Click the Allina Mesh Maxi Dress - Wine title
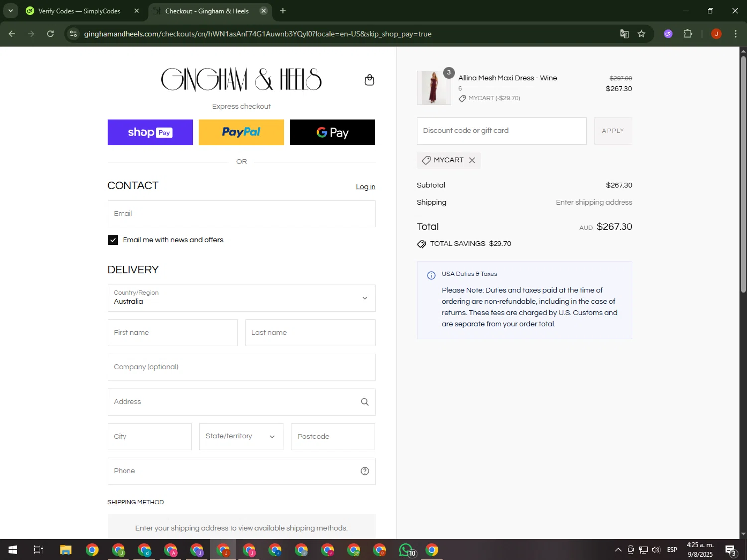 pyautogui.click(x=507, y=78)
